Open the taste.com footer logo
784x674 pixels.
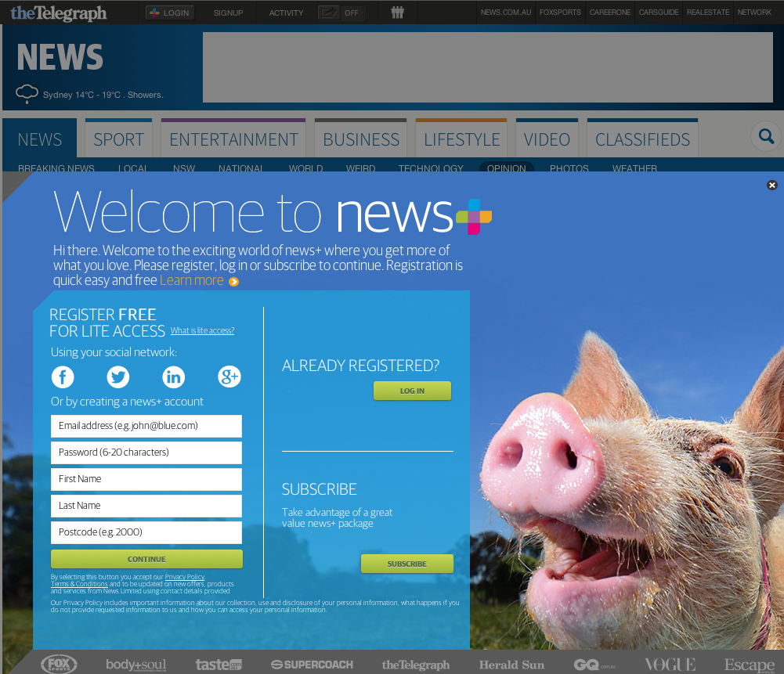coord(219,665)
